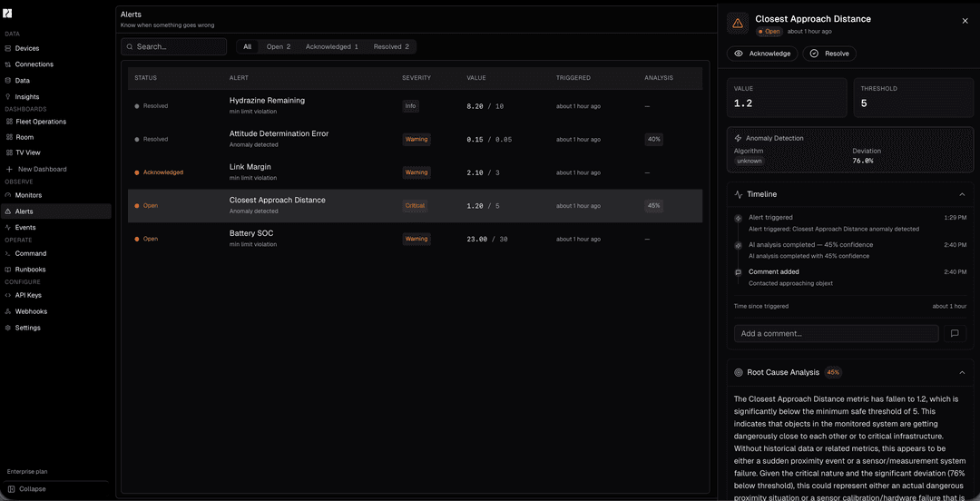Click the Acknowledged status of Link Margin
This screenshot has height=501, width=980.
[160, 172]
